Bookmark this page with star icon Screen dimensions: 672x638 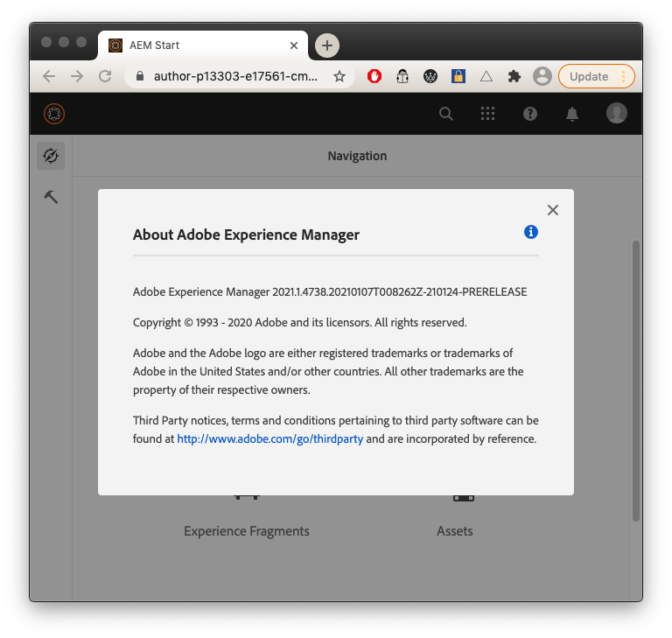(x=339, y=76)
